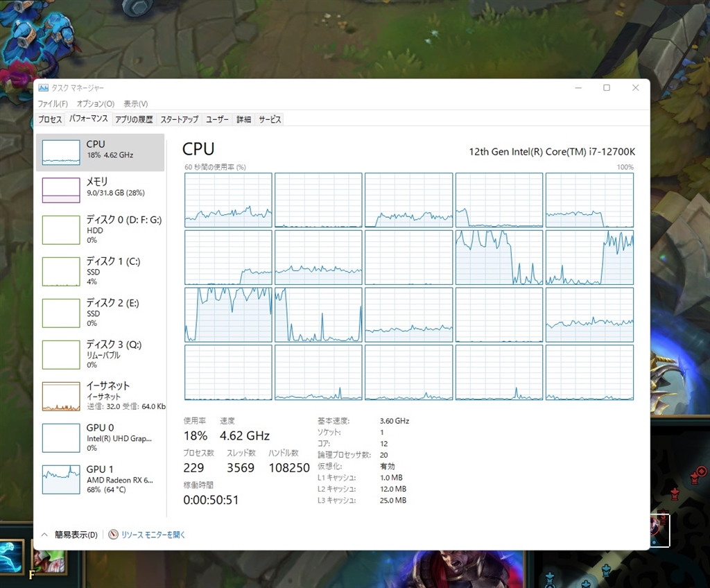The width and height of the screenshot is (710, 588).
Task: Select the ディスク 2 (E:) thumbnail
Action: pos(61,313)
